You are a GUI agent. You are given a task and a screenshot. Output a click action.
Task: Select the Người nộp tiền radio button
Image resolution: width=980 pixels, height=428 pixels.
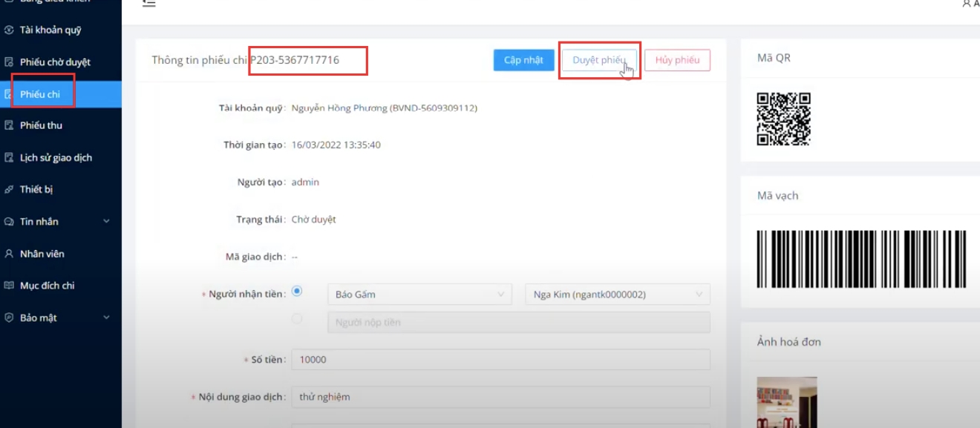[x=297, y=319]
